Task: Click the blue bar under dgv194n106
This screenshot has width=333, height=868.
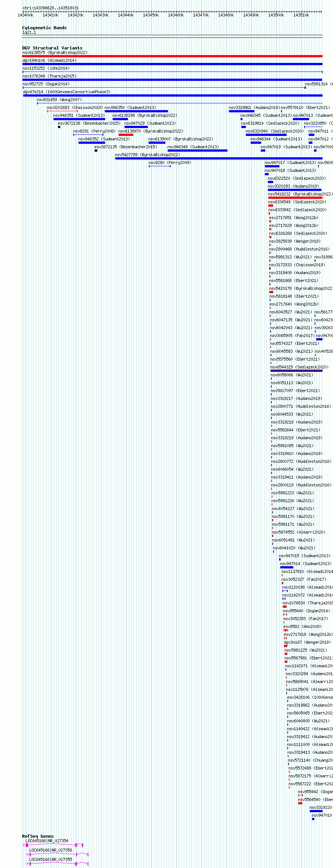Action: [172, 64]
